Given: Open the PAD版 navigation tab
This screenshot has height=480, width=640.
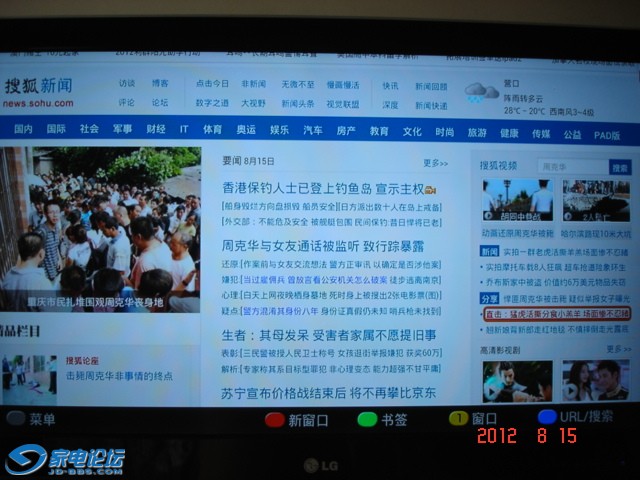Looking at the screenshot, I should [x=607, y=136].
